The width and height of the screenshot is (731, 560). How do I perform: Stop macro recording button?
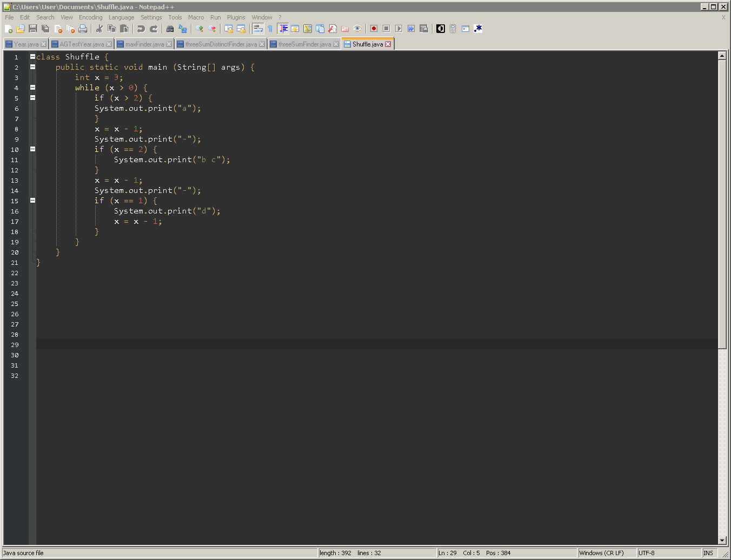(387, 29)
